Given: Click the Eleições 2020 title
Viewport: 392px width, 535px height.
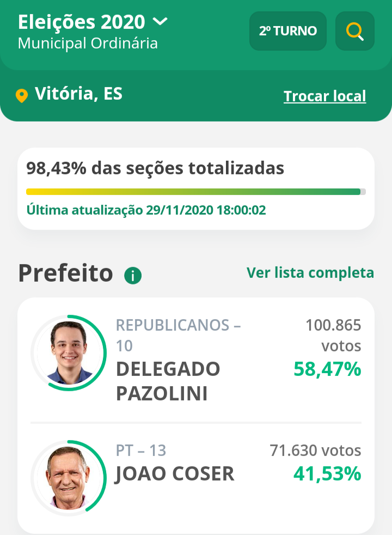Looking at the screenshot, I should click(82, 22).
